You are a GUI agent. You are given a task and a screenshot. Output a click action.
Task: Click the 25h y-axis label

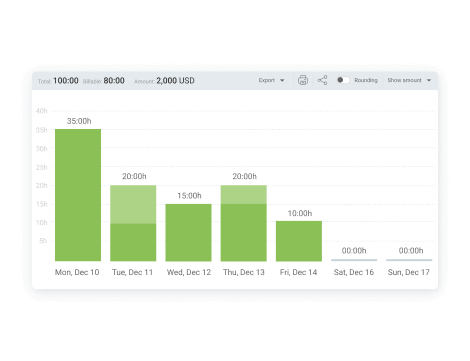[x=42, y=167]
